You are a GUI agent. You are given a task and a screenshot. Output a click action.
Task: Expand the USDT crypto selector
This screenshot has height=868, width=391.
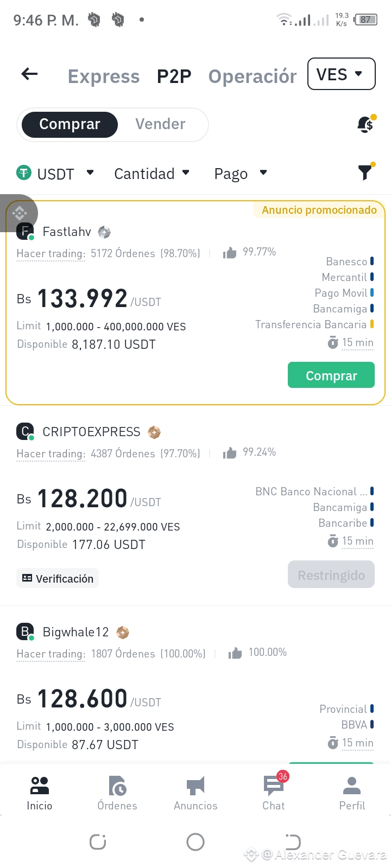click(55, 174)
